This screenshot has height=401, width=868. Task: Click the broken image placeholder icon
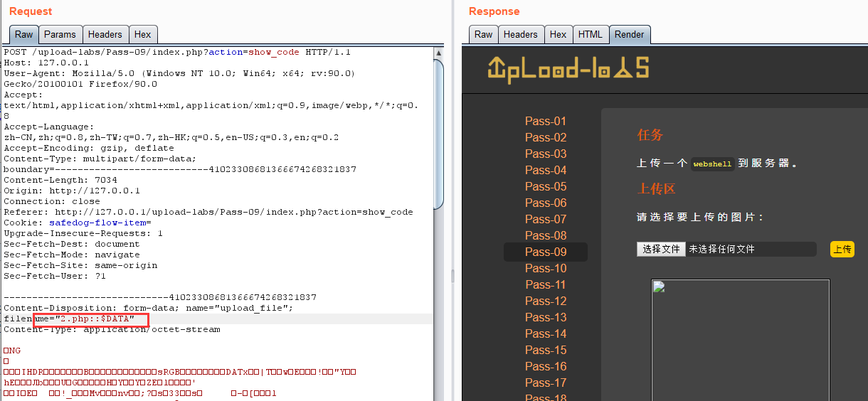click(x=658, y=287)
